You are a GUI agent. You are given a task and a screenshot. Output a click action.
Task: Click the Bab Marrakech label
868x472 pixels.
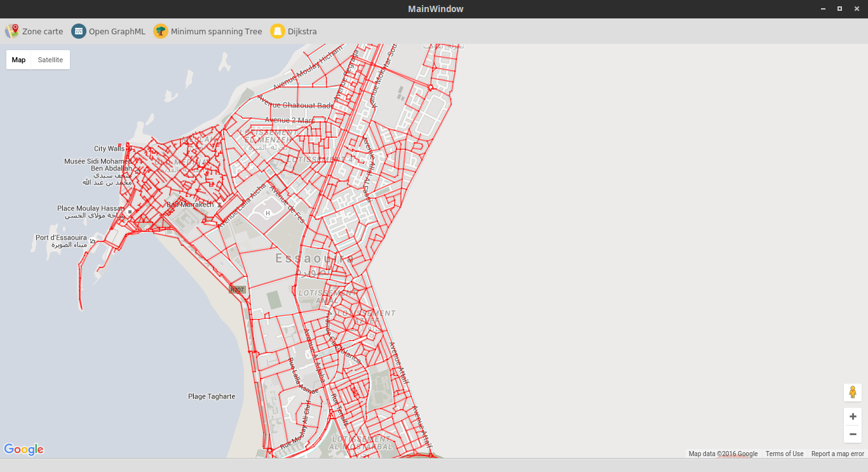pyautogui.click(x=190, y=205)
